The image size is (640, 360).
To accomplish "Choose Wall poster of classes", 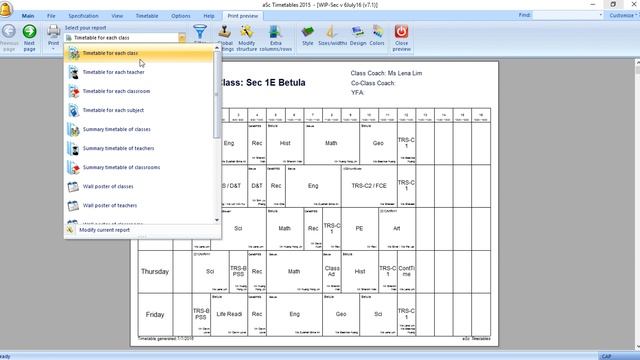I will point(139,187).
